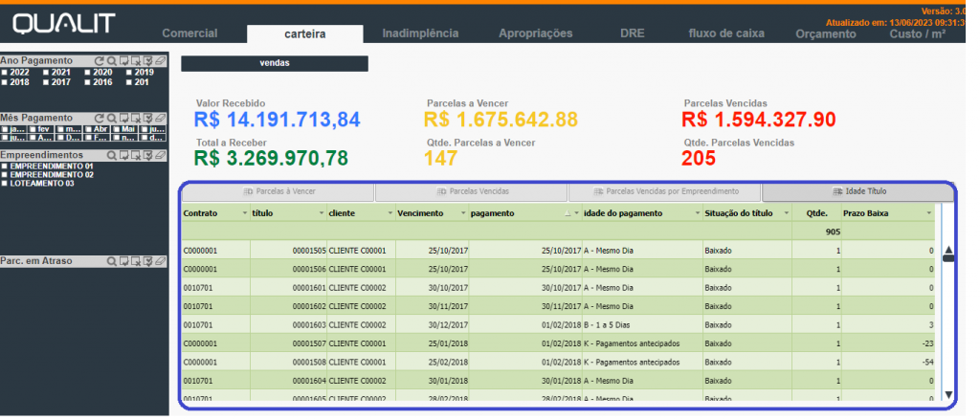Click select-possible icon in Empreendimentos header

123,156
